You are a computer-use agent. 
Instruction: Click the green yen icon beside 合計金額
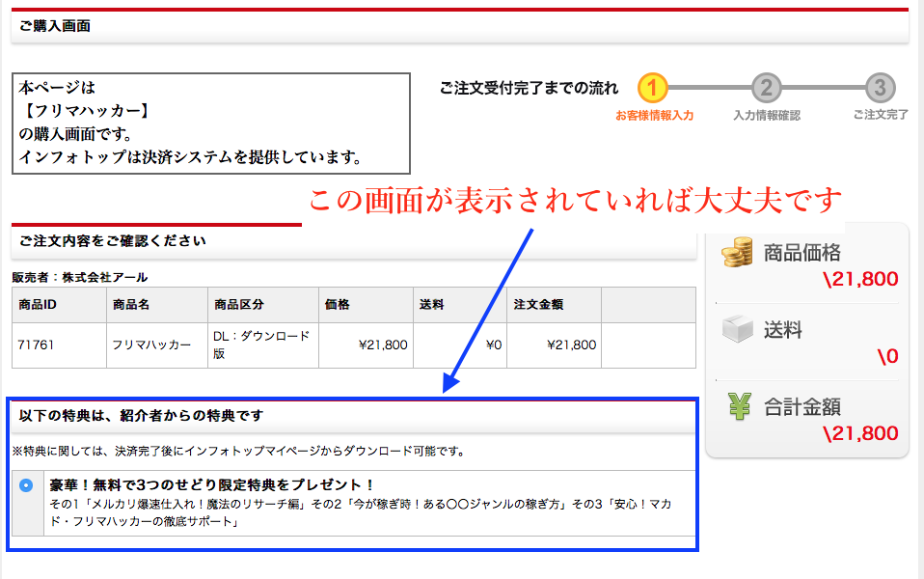pos(740,406)
